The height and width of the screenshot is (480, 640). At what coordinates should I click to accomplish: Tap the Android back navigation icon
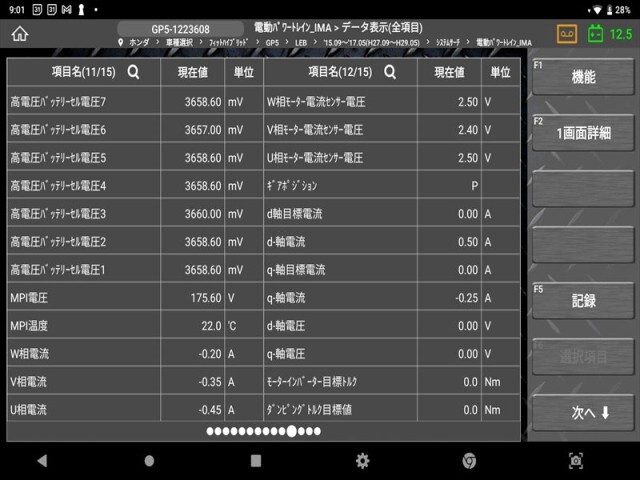tap(42, 460)
